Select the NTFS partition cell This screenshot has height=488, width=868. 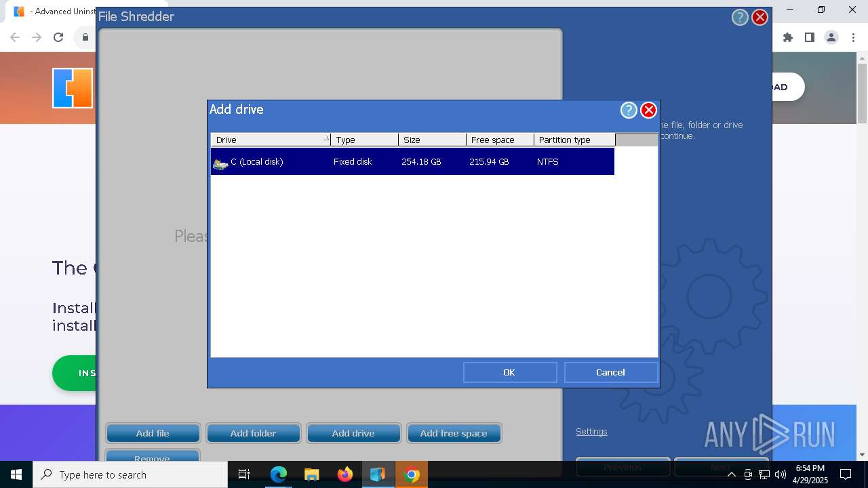(x=548, y=162)
